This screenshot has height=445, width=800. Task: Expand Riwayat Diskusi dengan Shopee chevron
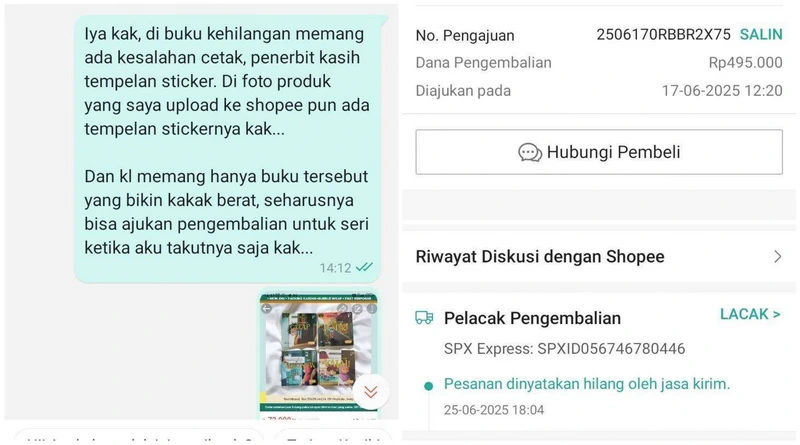pyautogui.click(x=777, y=257)
